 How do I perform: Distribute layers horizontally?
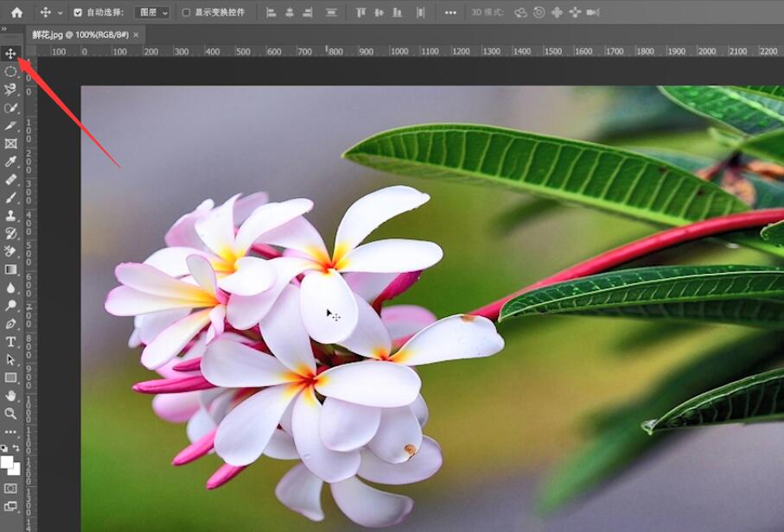pyautogui.click(x=420, y=12)
